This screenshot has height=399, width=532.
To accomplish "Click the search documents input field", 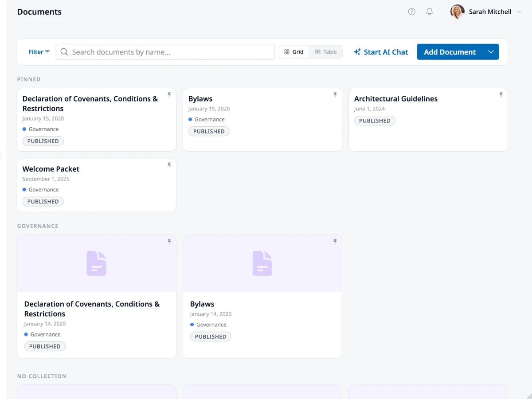I will 164,52.
